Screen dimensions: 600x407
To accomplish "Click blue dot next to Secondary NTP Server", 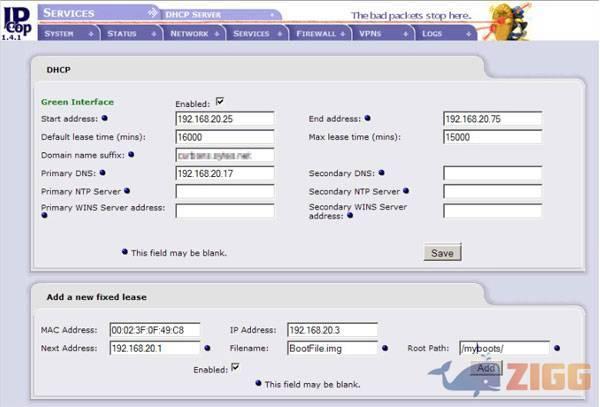I will [406, 190].
